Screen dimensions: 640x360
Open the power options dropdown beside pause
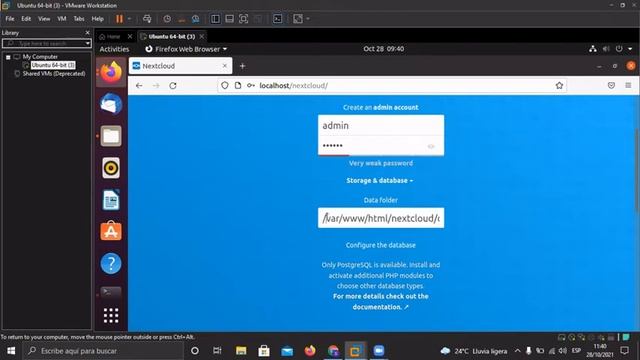click(x=129, y=19)
